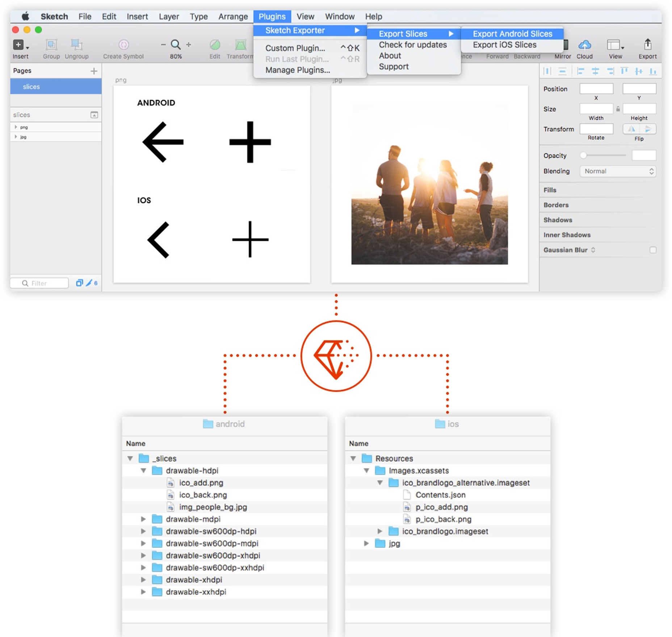
Task: Open the Arrange menu
Action: coord(233,17)
